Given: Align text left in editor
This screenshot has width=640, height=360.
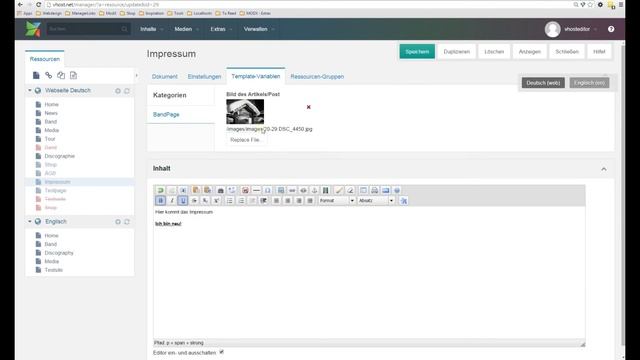Looking at the screenshot, I should 276,200.
